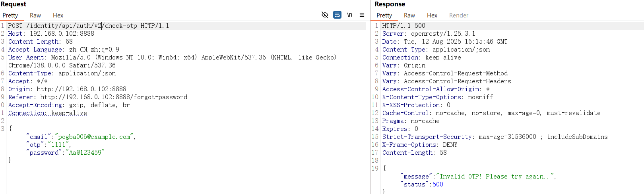Toggle hide non-printable characters eye icon

click(325, 15)
